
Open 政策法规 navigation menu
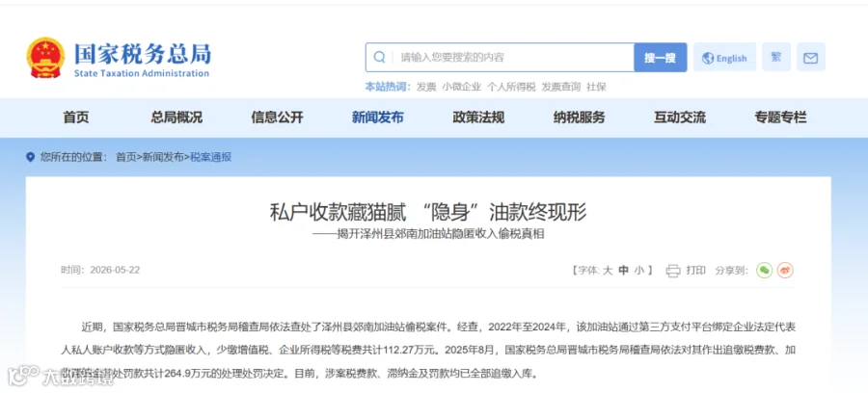coord(478,118)
